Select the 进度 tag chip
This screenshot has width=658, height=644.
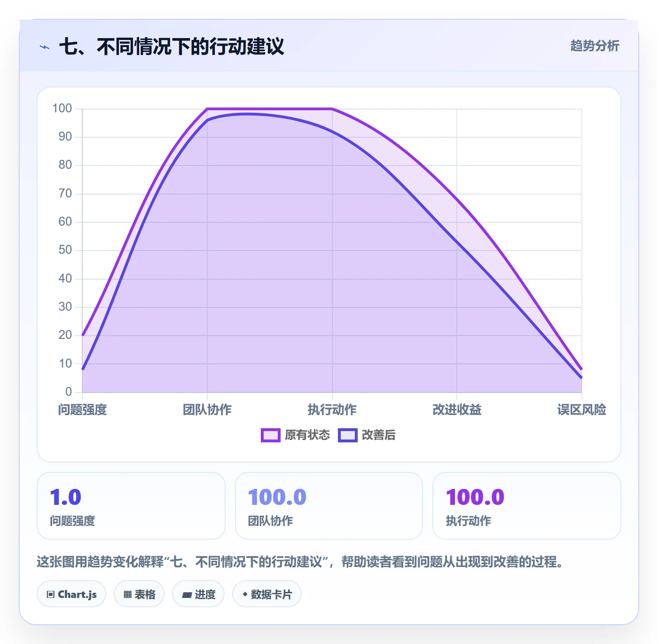[198, 594]
